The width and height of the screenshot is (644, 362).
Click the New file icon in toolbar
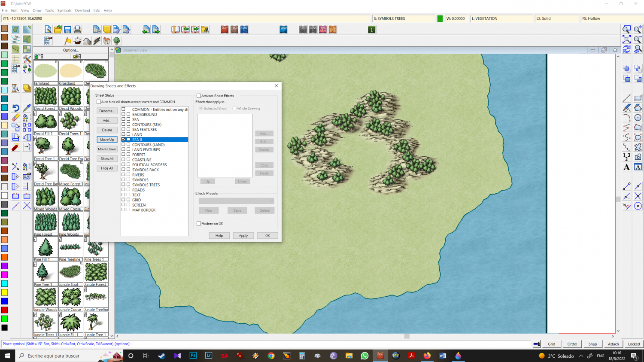pos(48,29)
